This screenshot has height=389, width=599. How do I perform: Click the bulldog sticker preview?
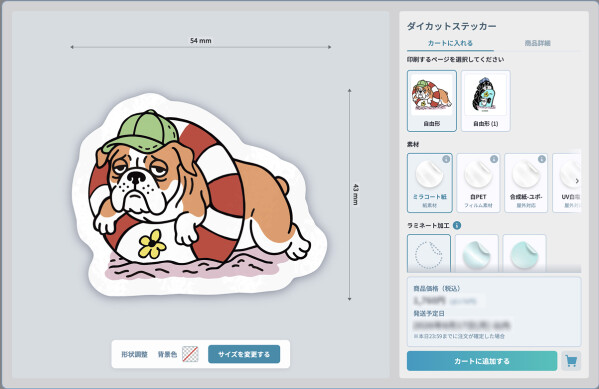pyautogui.click(x=199, y=195)
